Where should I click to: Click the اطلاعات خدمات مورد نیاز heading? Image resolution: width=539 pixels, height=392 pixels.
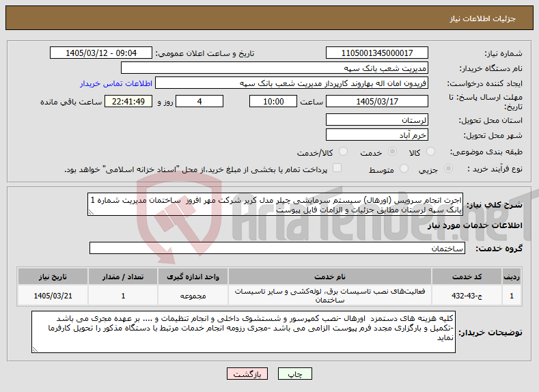coord(475,225)
